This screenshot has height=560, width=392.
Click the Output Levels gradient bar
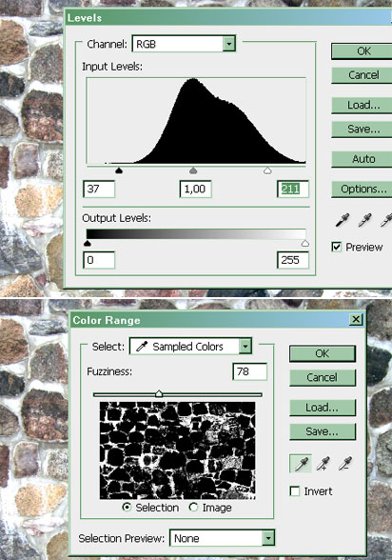196,234
